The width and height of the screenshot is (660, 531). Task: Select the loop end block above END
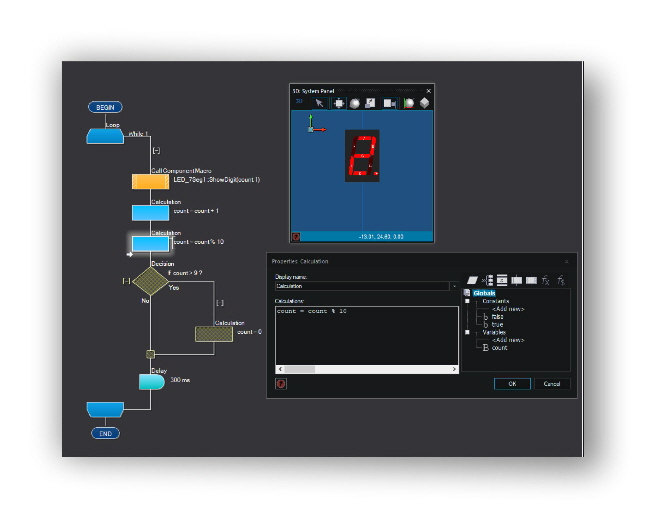(x=105, y=409)
